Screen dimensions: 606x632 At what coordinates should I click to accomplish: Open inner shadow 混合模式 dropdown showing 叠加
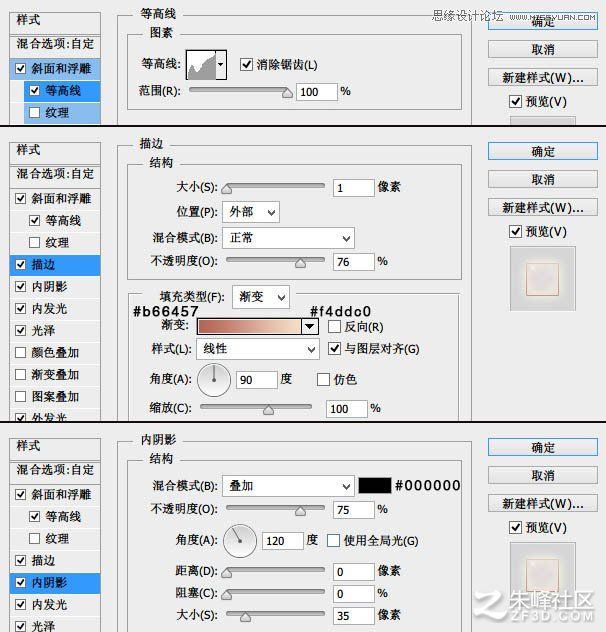288,486
